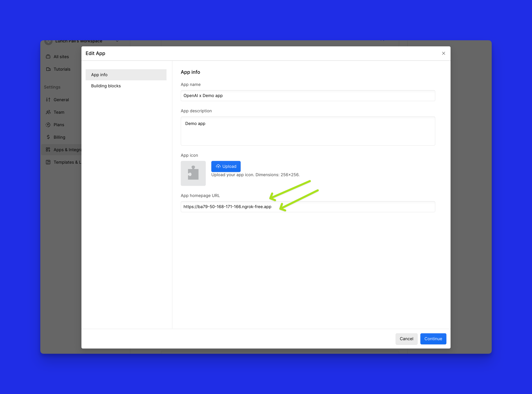Screen dimensions: 532x394
Task: Click the Apps & Integrations grid icon
Action: click(48, 150)
